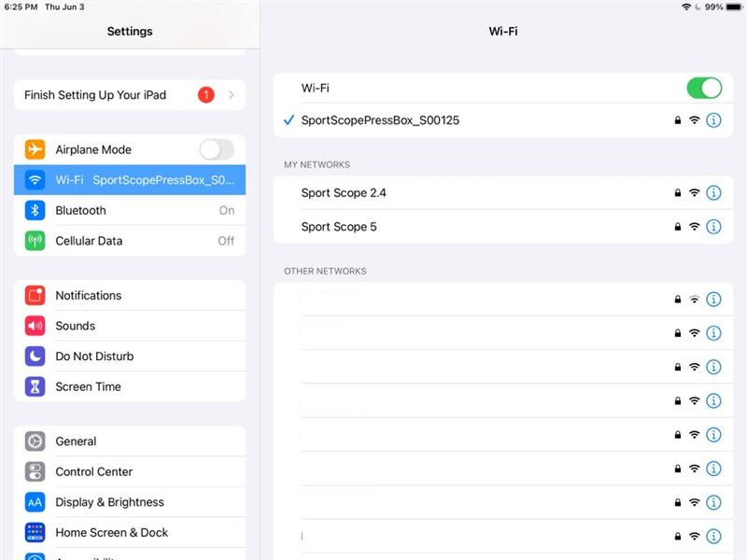747x560 pixels.
Task: Open info icon for Sport Scope 5
Action: (x=713, y=227)
